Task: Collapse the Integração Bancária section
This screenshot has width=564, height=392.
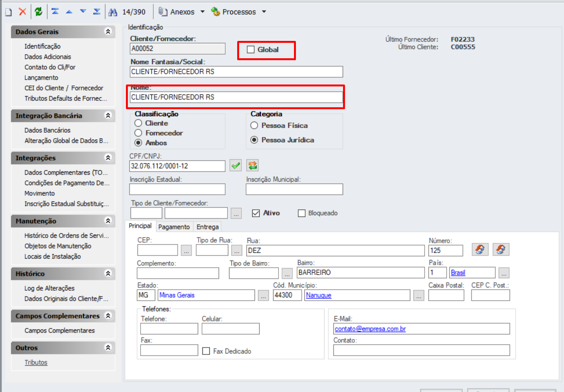Action: coord(108,115)
